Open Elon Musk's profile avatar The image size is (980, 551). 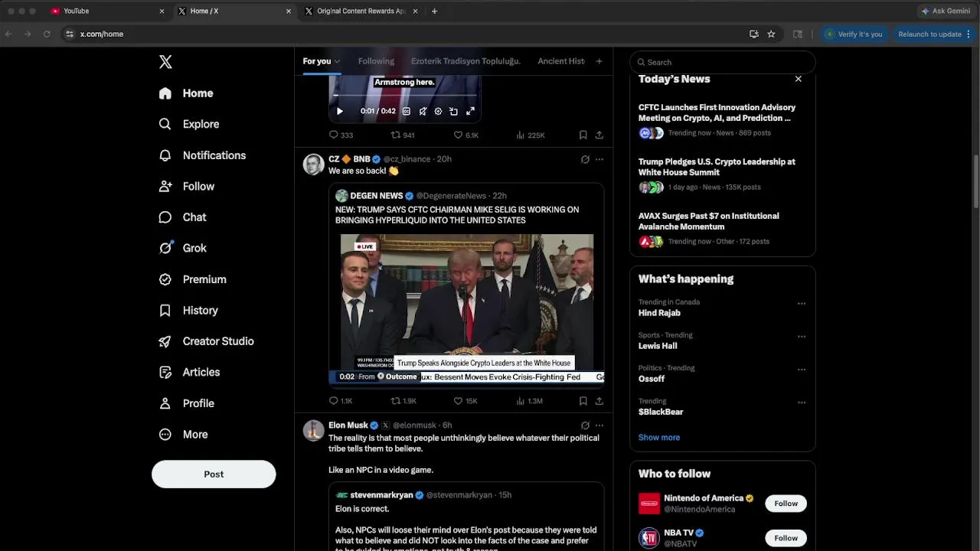[314, 431]
